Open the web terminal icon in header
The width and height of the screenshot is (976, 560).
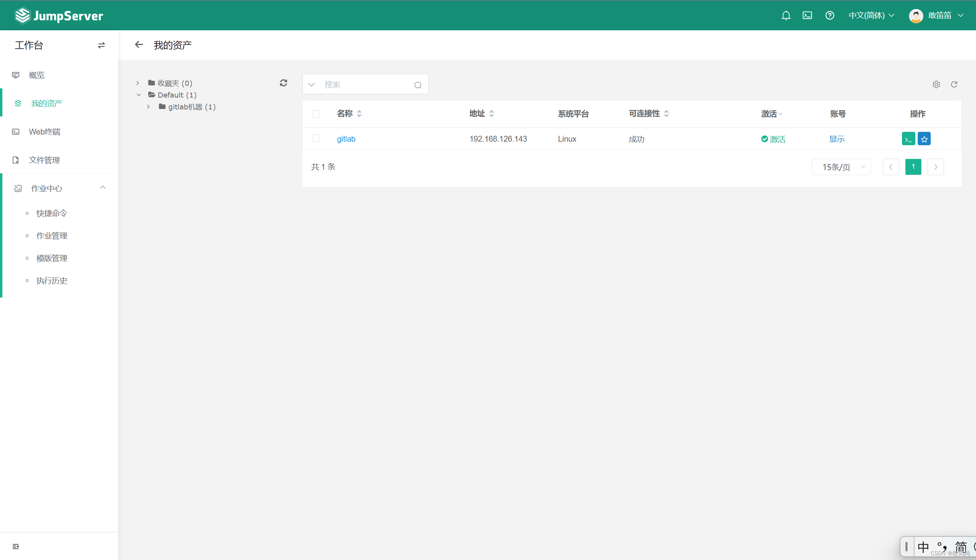point(807,15)
